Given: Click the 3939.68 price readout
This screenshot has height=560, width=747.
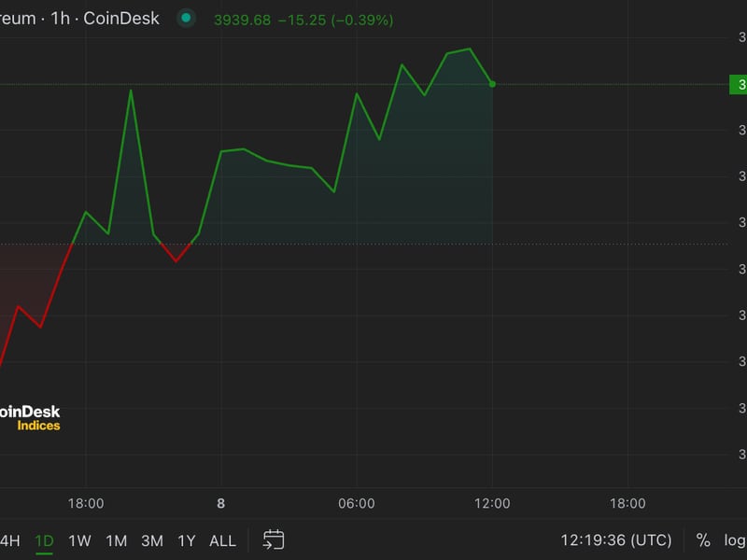Looking at the screenshot, I should click(x=243, y=17).
